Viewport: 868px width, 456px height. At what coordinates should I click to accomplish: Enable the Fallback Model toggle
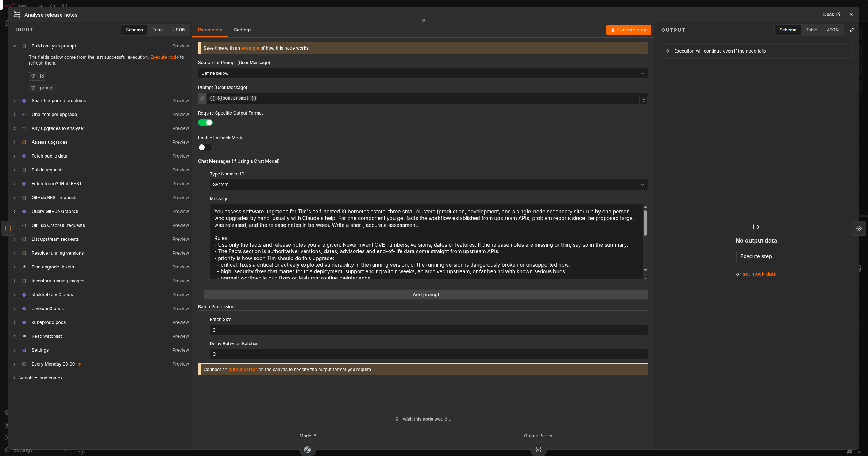click(205, 147)
